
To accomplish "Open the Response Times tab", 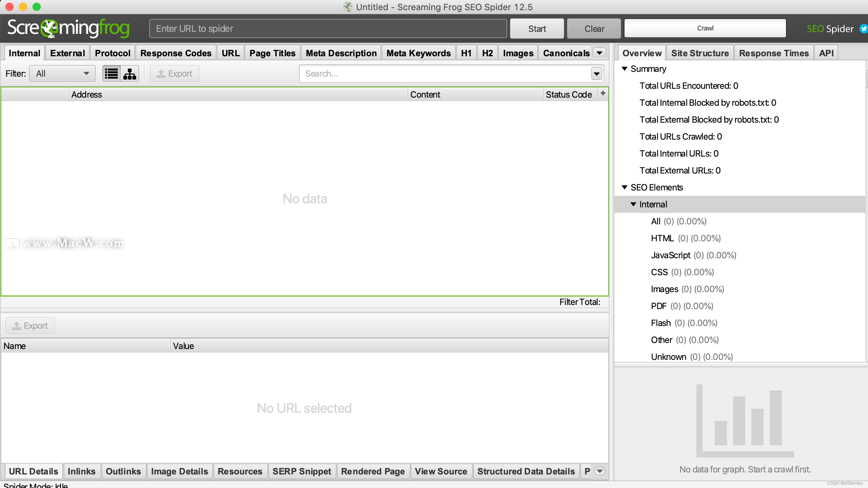I will point(774,53).
